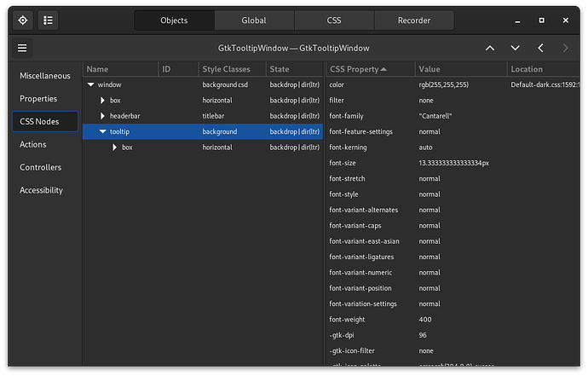
Task: Select the font-weight row
Action: coord(453,320)
